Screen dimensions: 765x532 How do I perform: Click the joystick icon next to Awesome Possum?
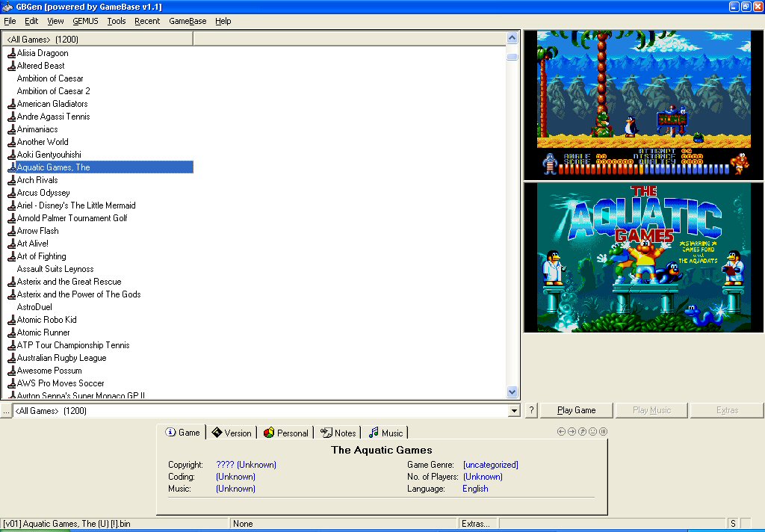tap(12, 371)
